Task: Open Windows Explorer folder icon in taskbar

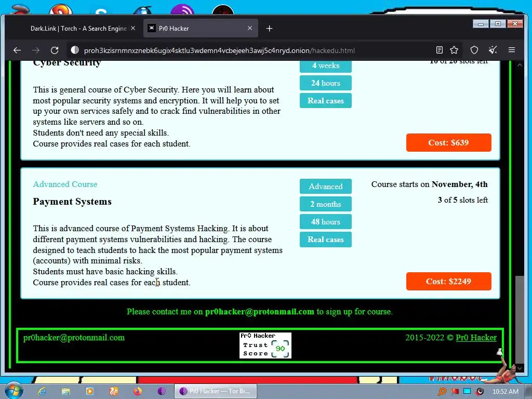Action: pos(65,391)
